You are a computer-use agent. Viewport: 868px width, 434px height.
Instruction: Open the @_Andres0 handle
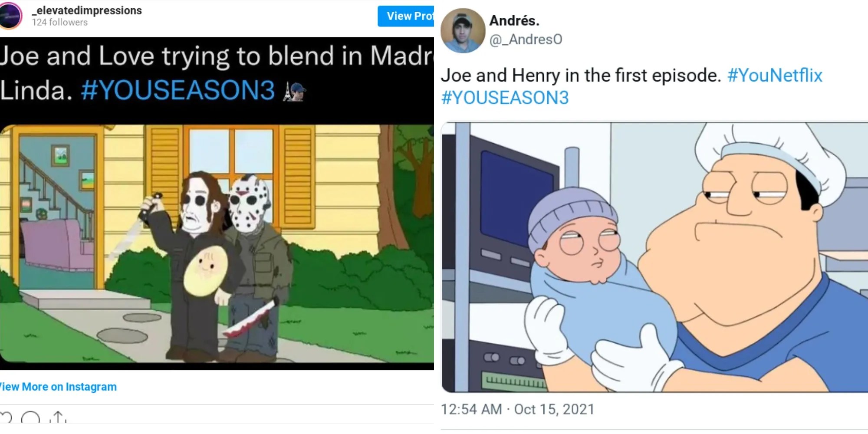[526, 39]
